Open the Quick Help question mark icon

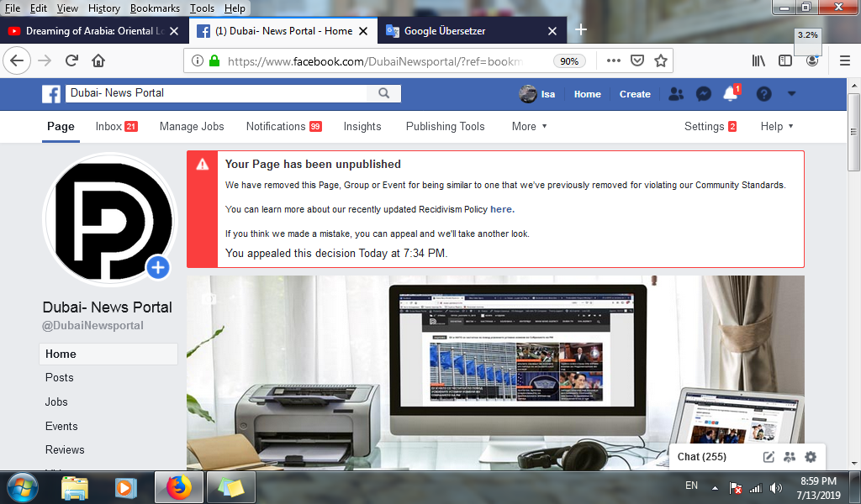(x=763, y=94)
